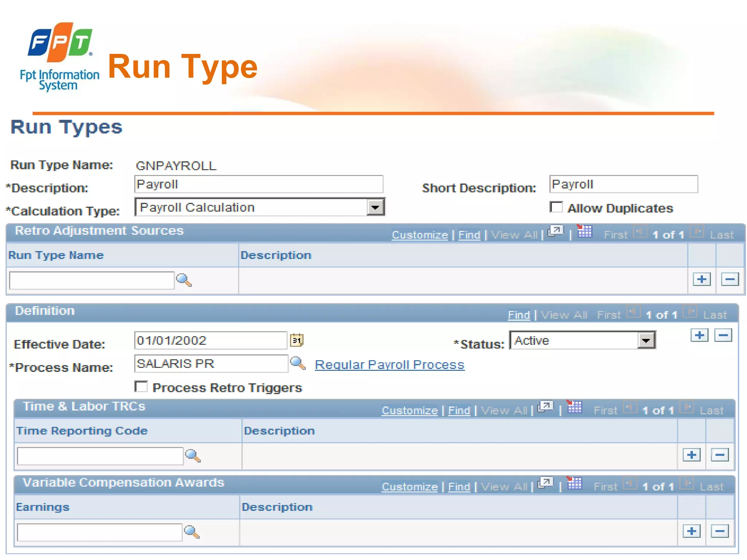Click Find in the Definition header
Image resolution: width=747 pixels, height=560 pixels.
click(519, 315)
